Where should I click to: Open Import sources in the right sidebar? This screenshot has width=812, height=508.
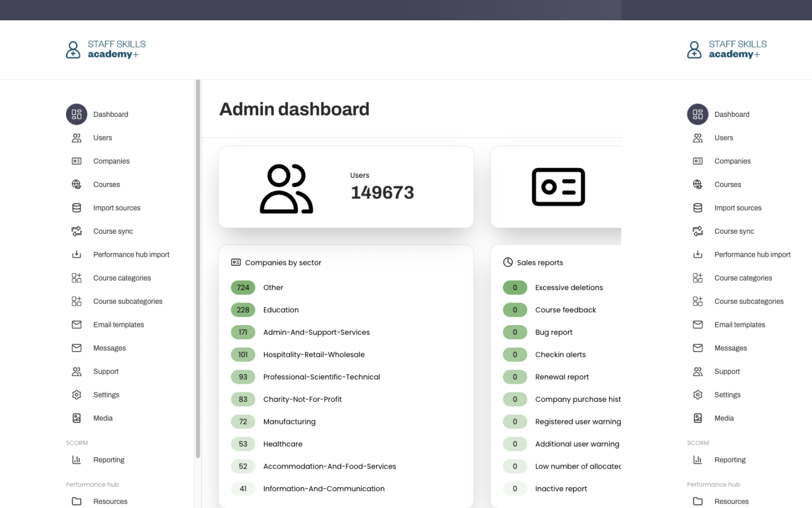(738, 208)
